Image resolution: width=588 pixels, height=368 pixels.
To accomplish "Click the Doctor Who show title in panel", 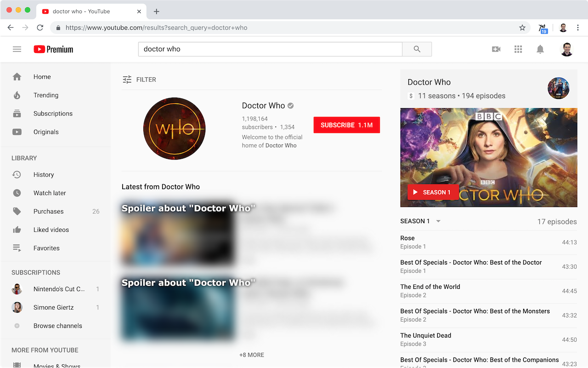I will (429, 82).
